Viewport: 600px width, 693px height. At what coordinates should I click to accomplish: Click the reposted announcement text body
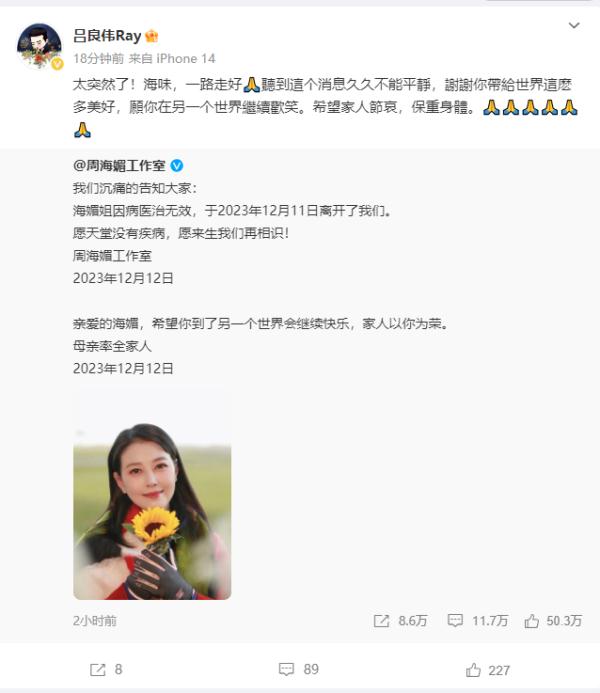(x=261, y=278)
